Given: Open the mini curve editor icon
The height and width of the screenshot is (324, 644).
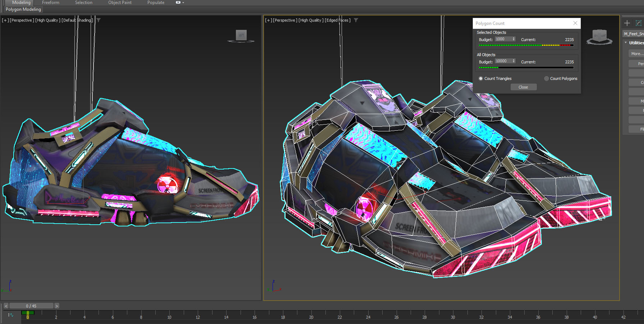Looking at the screenshot, I should point(11,315).
